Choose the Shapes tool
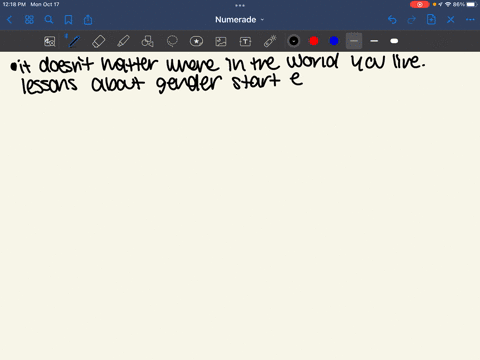 coord(148,41)
